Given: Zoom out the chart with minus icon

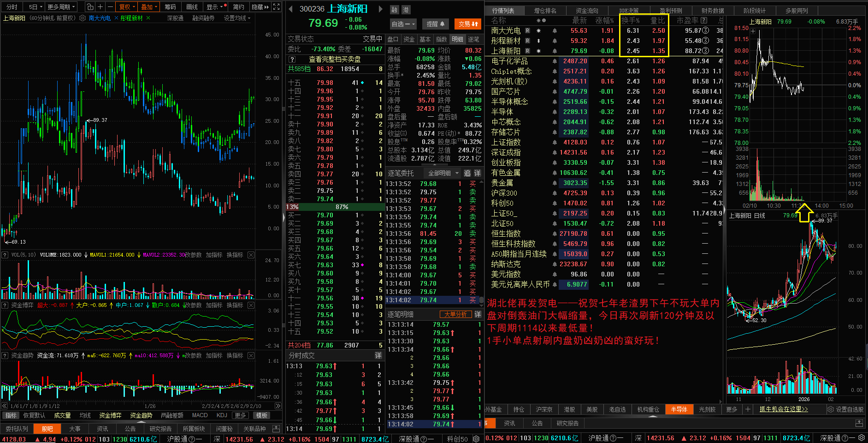Looking at the screenshot, I should 111,7.
